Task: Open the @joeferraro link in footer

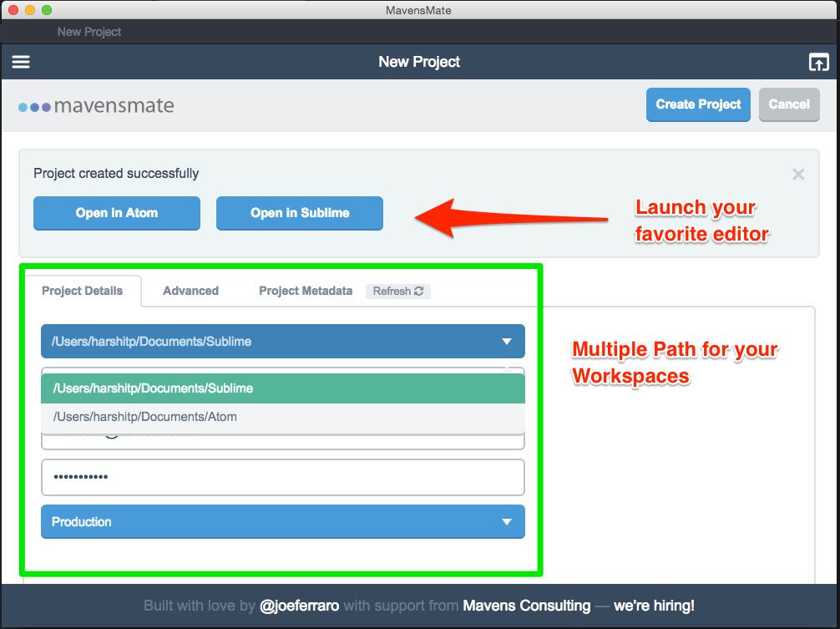Action: [x=299, y=606]
